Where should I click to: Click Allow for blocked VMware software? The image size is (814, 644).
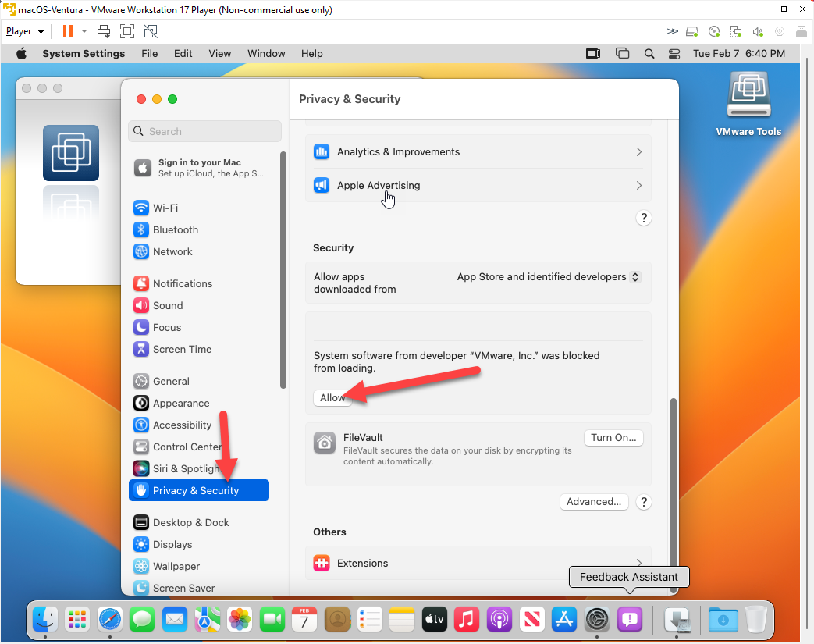click(x=332, y=398)
